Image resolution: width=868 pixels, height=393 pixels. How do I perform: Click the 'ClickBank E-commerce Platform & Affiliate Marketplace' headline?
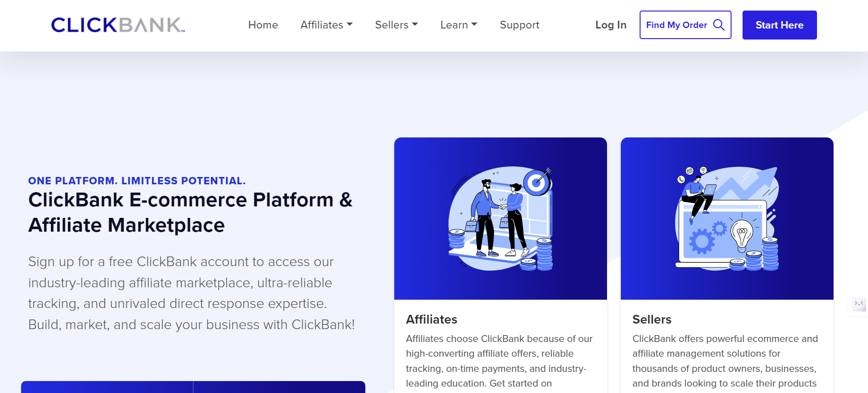coord(190,212)
